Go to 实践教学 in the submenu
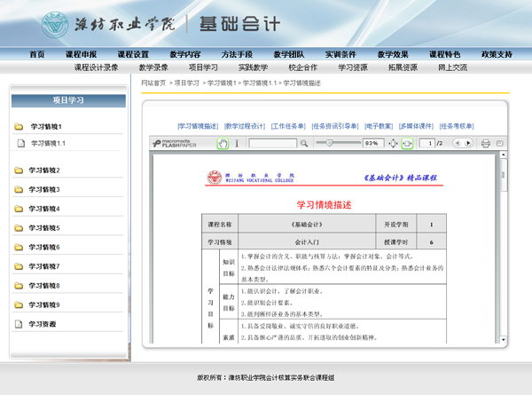532x395 pixels. (253, 67)
